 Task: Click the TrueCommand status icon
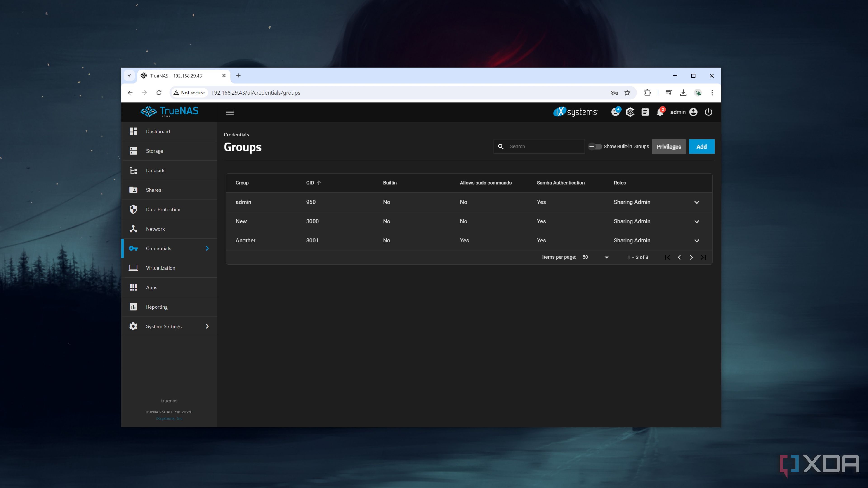pyautogui.click(x=630, y=112)
